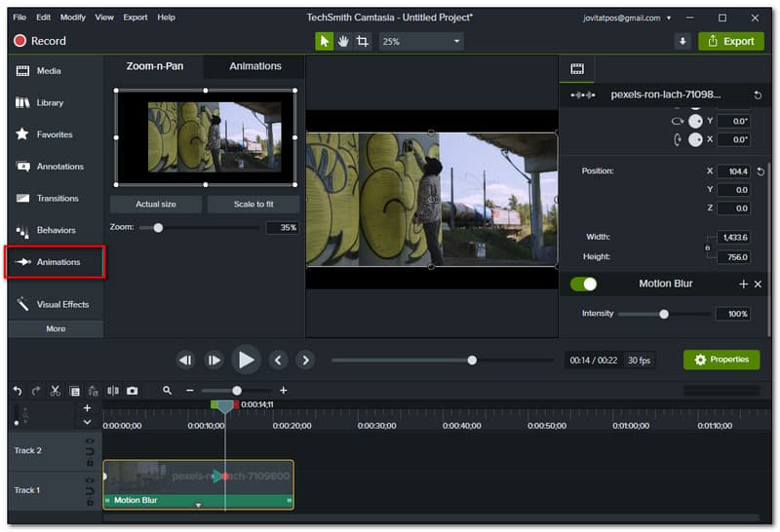Open the Modify menu
Image resolution: width=780 pixels, height=532 pixels.
click(73, 18)
